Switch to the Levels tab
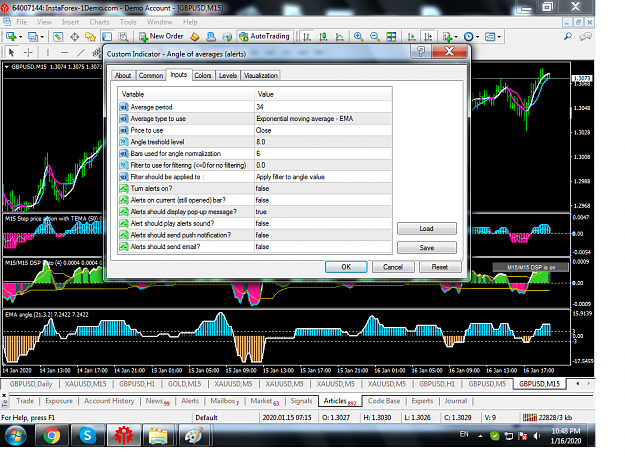 click(228, 75)
